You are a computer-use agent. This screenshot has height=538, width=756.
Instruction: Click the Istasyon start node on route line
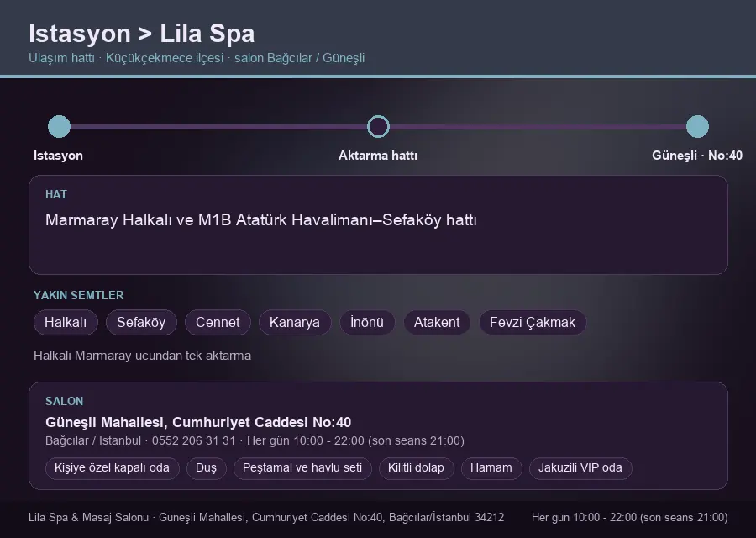(x=60, y=126)
